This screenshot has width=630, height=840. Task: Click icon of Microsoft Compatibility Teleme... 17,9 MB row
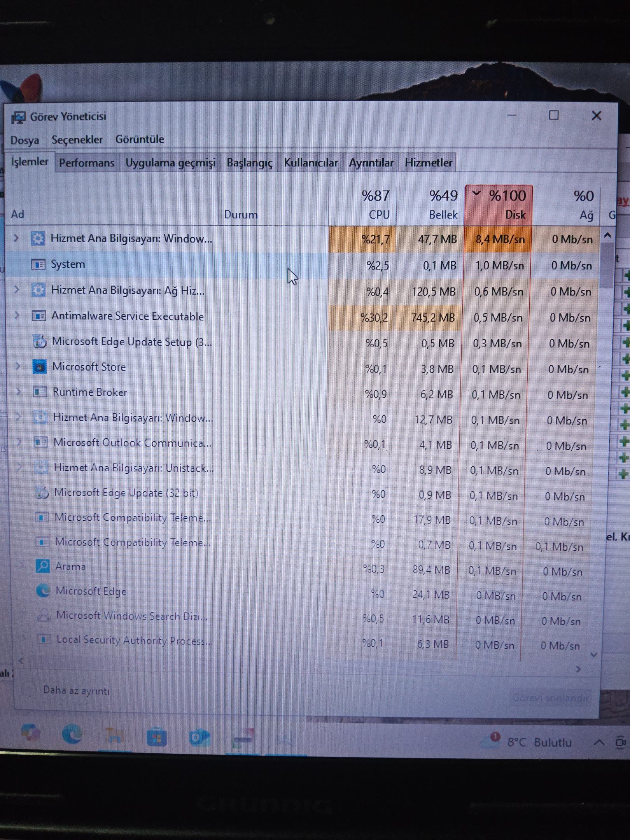[x=42, y=517]
